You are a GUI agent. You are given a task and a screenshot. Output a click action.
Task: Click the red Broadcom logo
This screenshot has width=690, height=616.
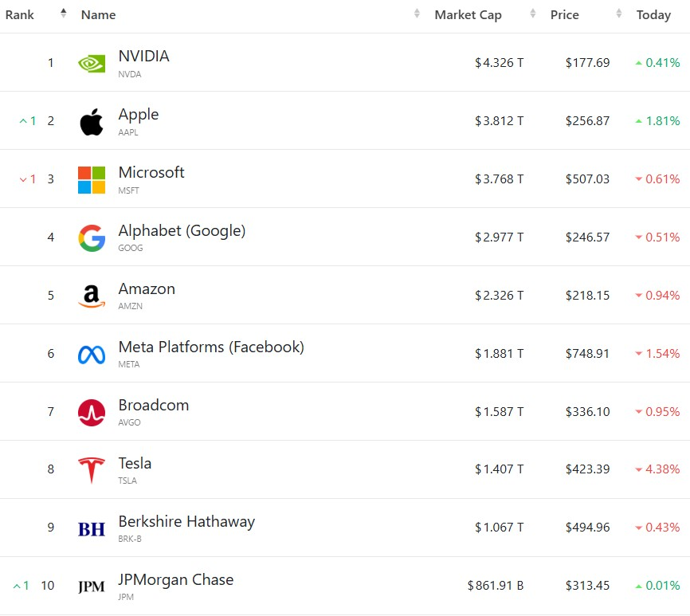(92, 413)
